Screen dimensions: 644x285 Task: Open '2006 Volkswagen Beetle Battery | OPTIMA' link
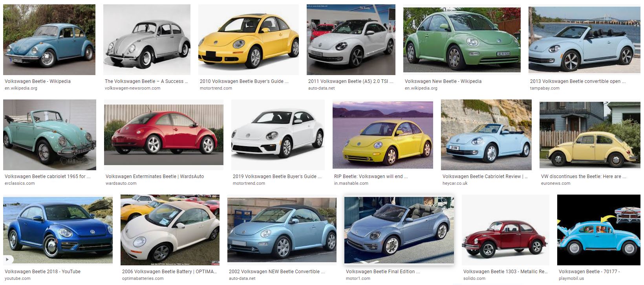(x=170, y=272)
